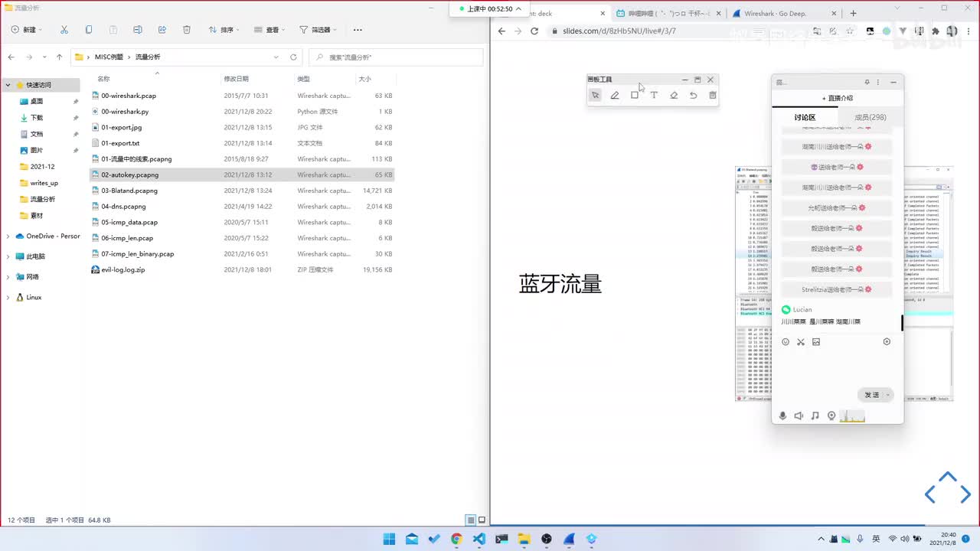
Task: Select the eraser tool in 画板工具
Action: [674, 95]
